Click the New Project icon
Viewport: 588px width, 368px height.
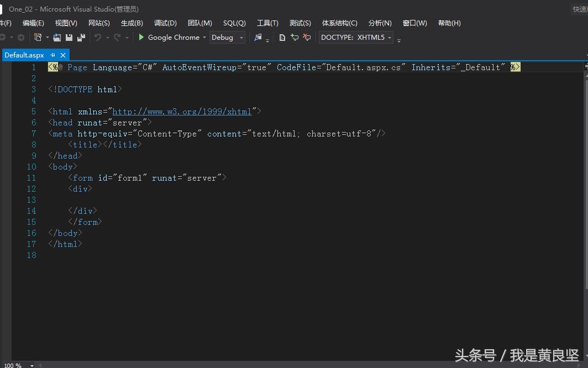pyautogui.click(x=38, y=37)
